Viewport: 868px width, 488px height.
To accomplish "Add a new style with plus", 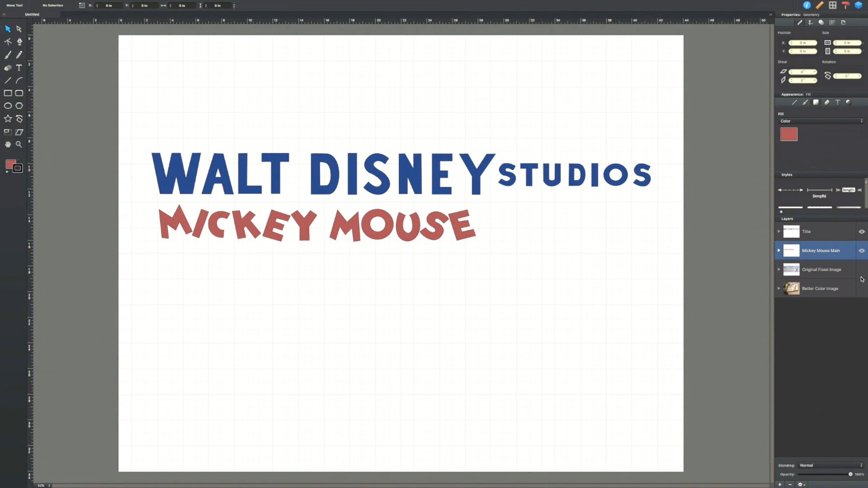I will tap(781, 212).
